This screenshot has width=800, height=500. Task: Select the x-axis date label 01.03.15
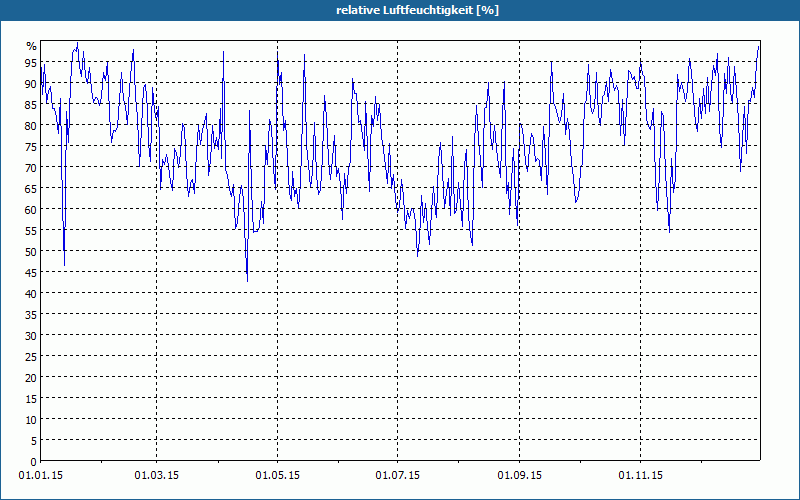(157, 476)
